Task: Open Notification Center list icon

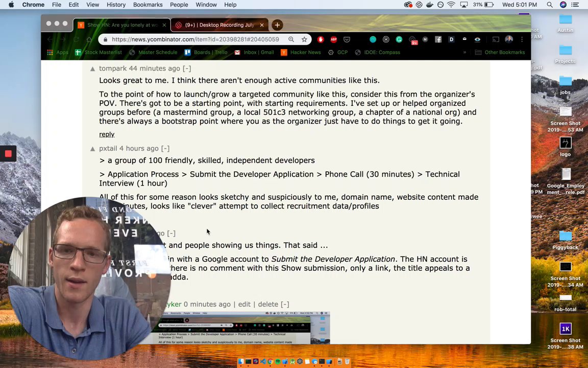Action: pyautogui.click(x=575, y=5)
